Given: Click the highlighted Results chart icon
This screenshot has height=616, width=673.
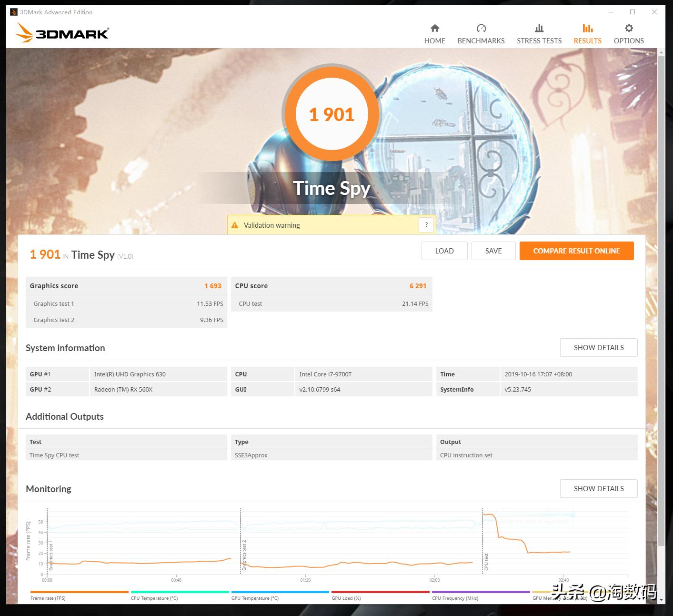Looking at the screenshot, I should pos(587,28).
